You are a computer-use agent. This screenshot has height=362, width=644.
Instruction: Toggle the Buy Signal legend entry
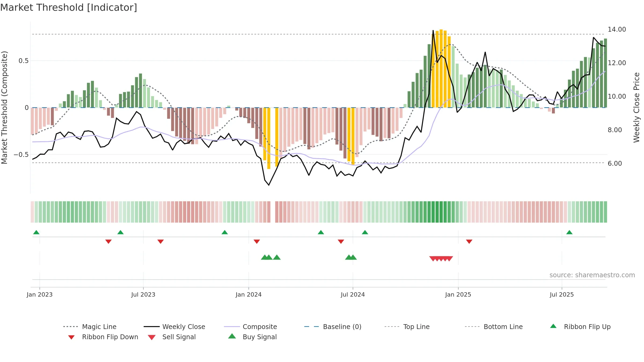pyautogui.click(x=252, y=337)
